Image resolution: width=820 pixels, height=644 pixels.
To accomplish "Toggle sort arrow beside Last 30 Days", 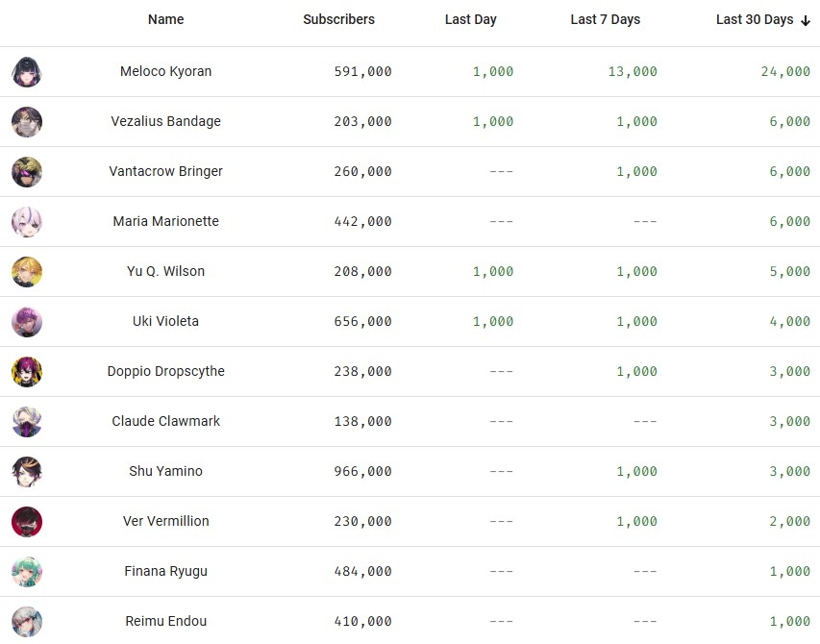I will pos(806,20).
